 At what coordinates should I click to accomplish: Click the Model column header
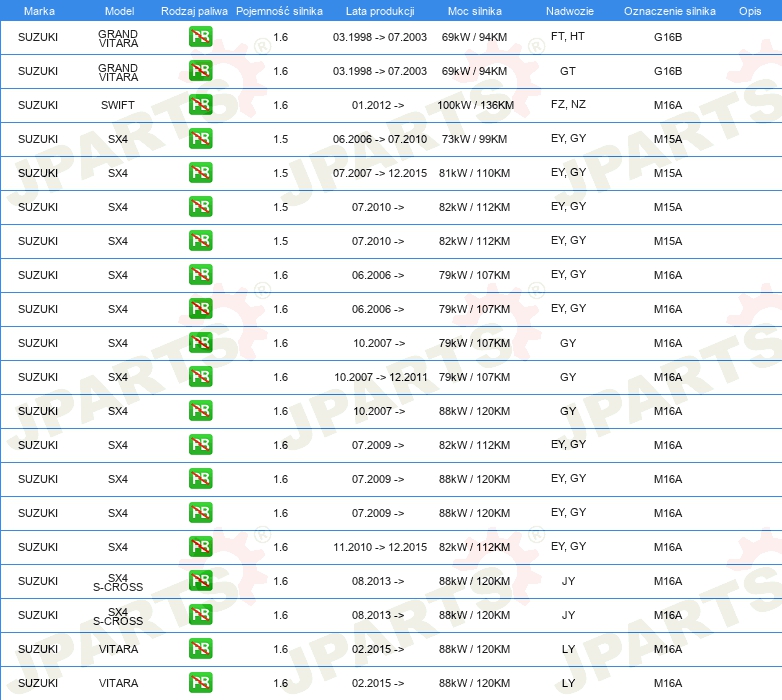pos(119,11)
